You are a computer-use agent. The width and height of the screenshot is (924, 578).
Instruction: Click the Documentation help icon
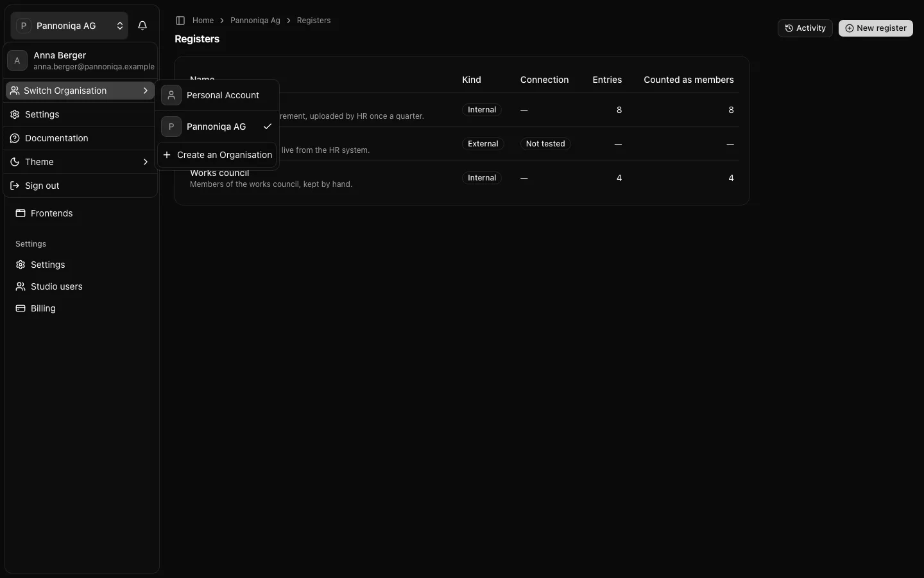(x=15, y=138)
